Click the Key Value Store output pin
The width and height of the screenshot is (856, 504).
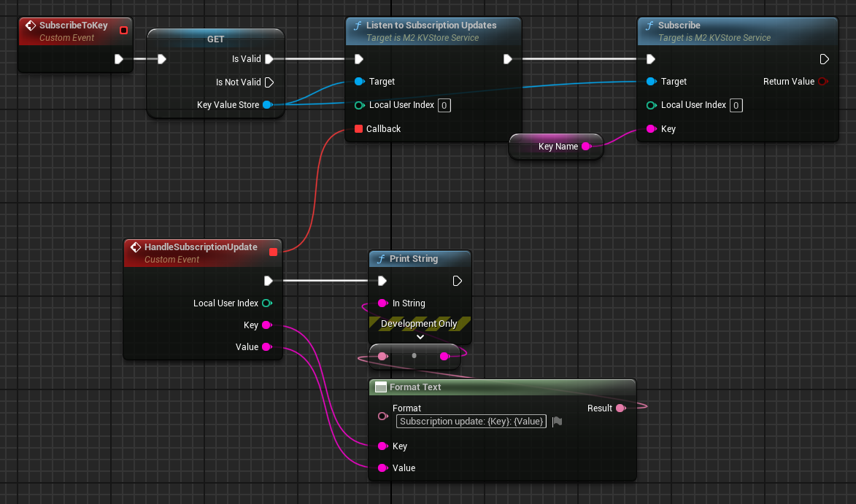point(267,105)
